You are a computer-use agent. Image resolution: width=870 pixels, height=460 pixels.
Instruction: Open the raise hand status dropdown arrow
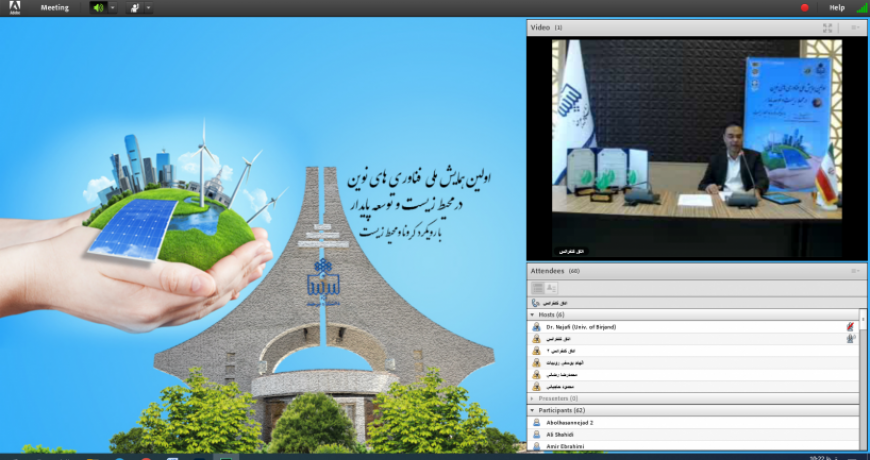[x=149, y=8]
